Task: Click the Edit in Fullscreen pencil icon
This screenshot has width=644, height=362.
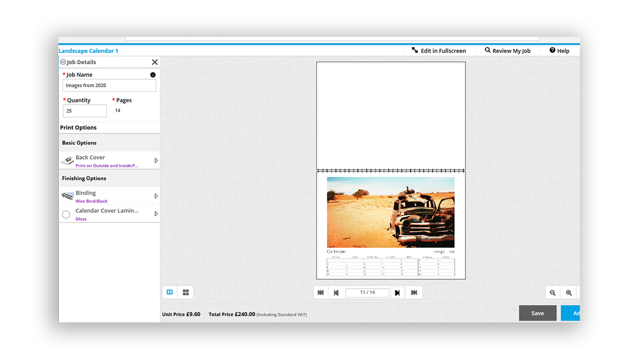Action: click(414, 50)
